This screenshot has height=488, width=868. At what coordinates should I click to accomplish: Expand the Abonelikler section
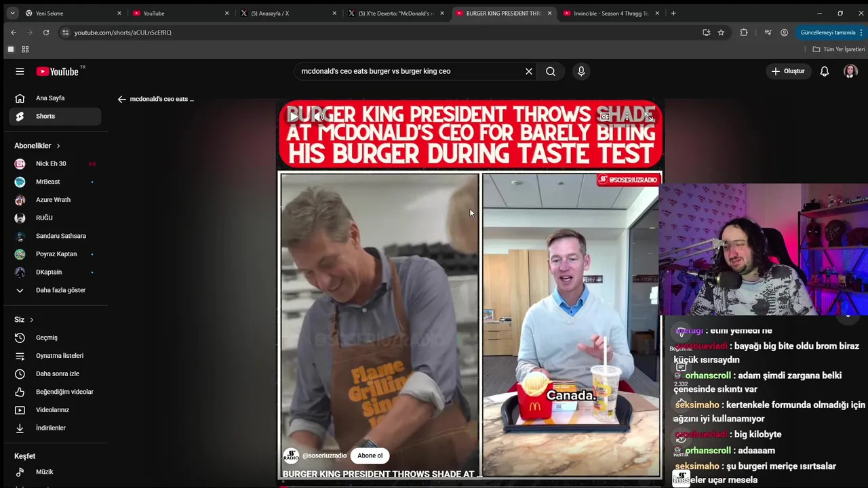37,146
